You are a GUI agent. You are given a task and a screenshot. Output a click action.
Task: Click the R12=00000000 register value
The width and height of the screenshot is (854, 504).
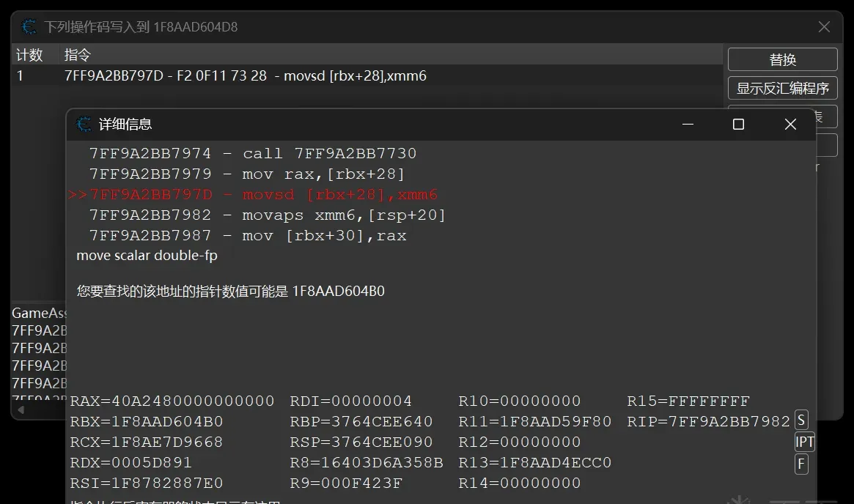pos(520,442)
